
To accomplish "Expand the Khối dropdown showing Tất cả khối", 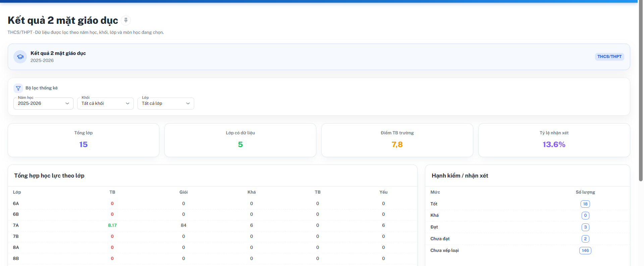I will pyautogui.click(x=105, y=104).
